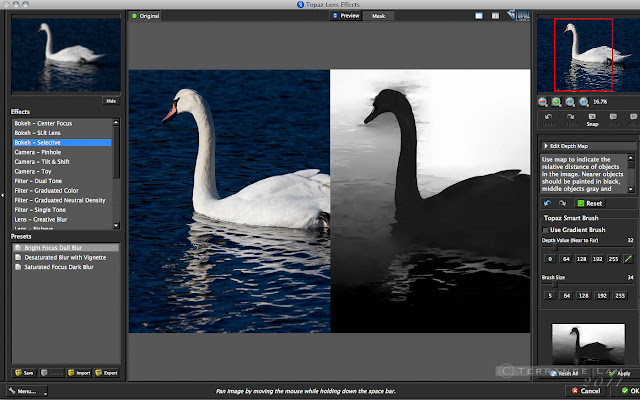640x400 pixels.
Task: Set brush size preset to 64
Action: tap(567, 296)
